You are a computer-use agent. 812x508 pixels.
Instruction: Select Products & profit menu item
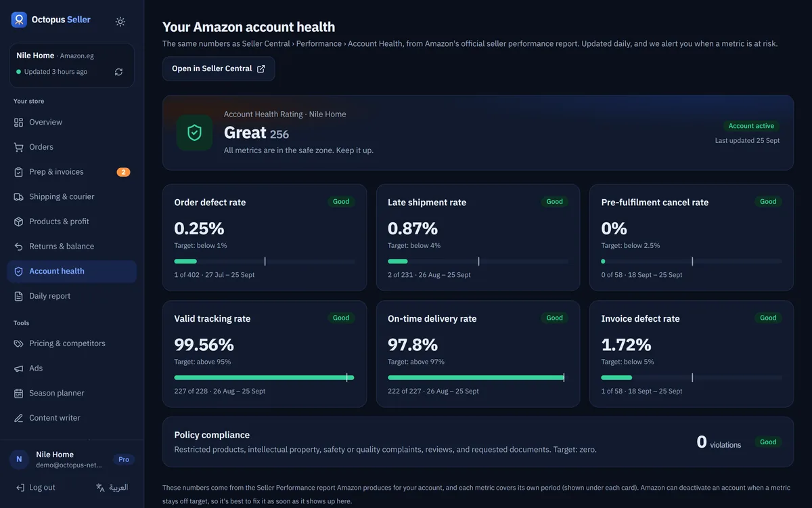click(72, 221)
